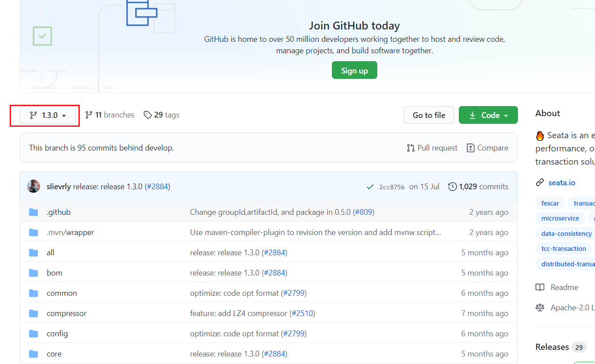The width and height of the screenshot is (595, 364).
Task: Open the Readme link
Action: [564, 287]
